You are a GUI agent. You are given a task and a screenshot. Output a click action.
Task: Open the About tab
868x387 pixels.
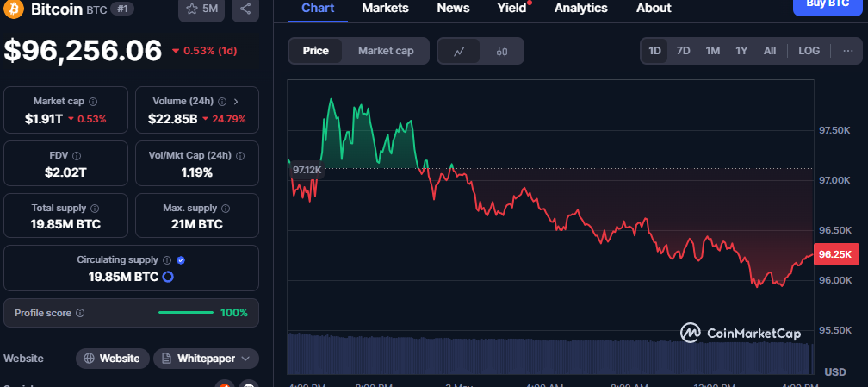(654, 8)
